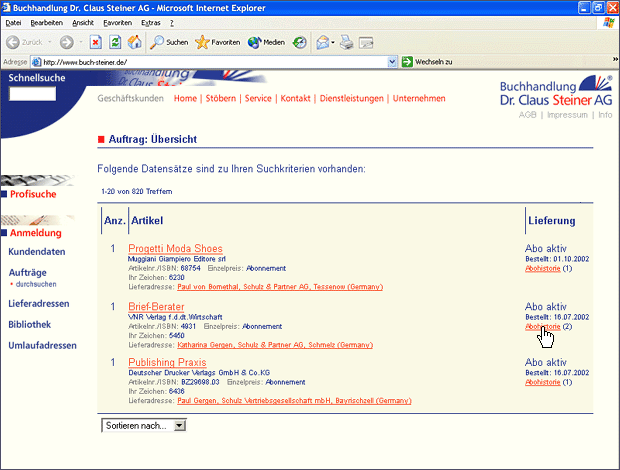Open Anmeldung in sidebar

36,233
